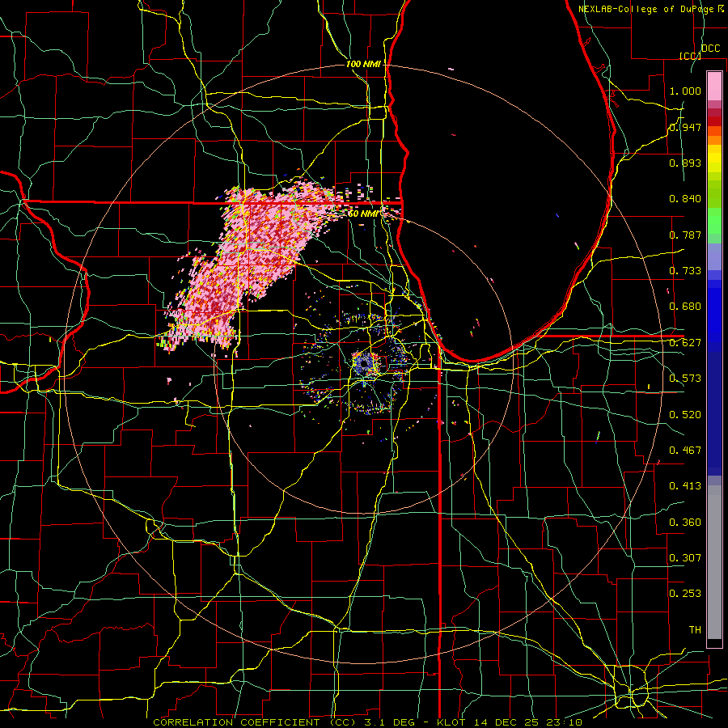Viewport: 728px width, 728px height.
Task: Pick the light pink swatch at the top of the color bar
Action: click(x=714, y=86)
